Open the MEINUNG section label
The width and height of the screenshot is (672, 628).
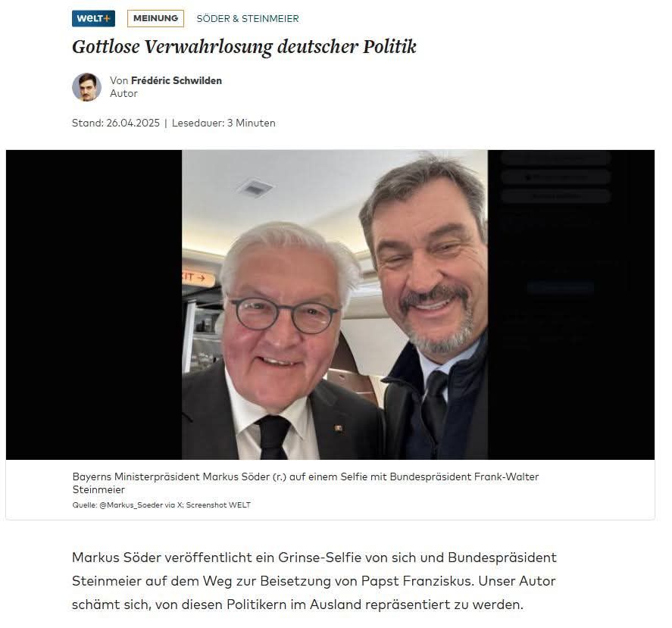point(155,18)
